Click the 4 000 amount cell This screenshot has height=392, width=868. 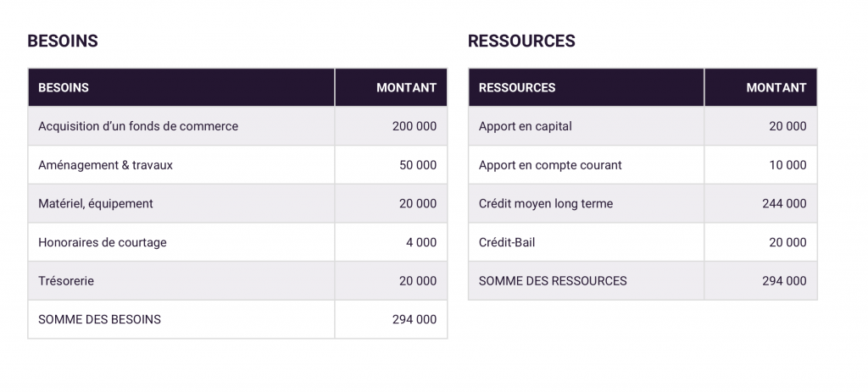[391, 242]
